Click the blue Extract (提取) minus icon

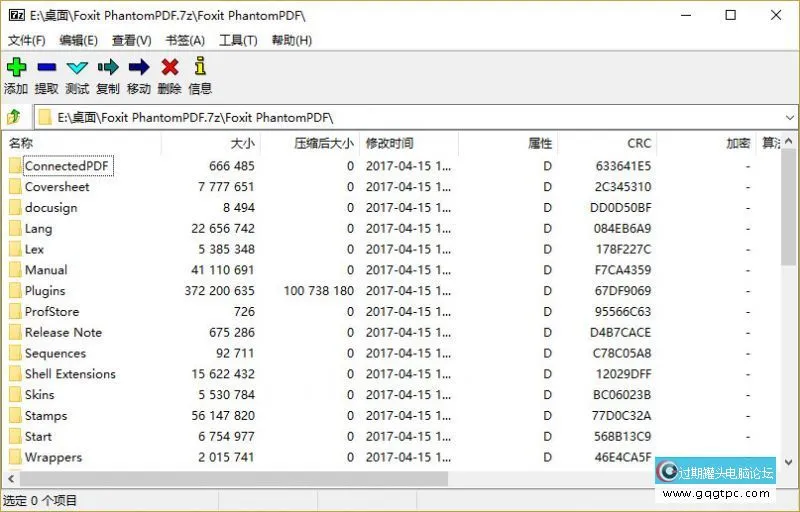[x=46, y=67]
